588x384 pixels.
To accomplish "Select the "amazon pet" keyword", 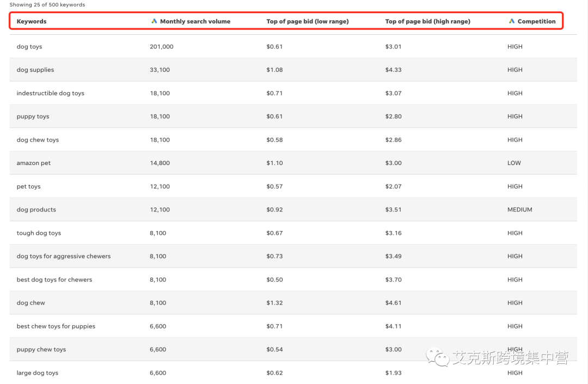I will coord(34,163).
